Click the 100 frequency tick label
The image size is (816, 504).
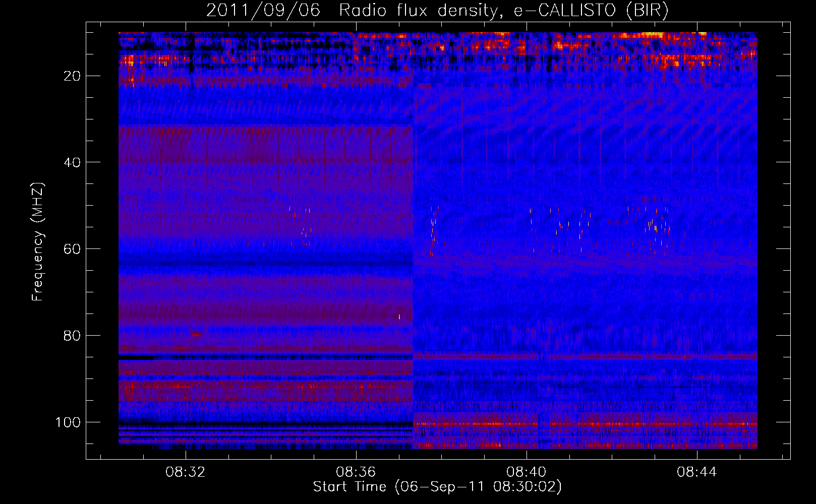coord(69,422)
